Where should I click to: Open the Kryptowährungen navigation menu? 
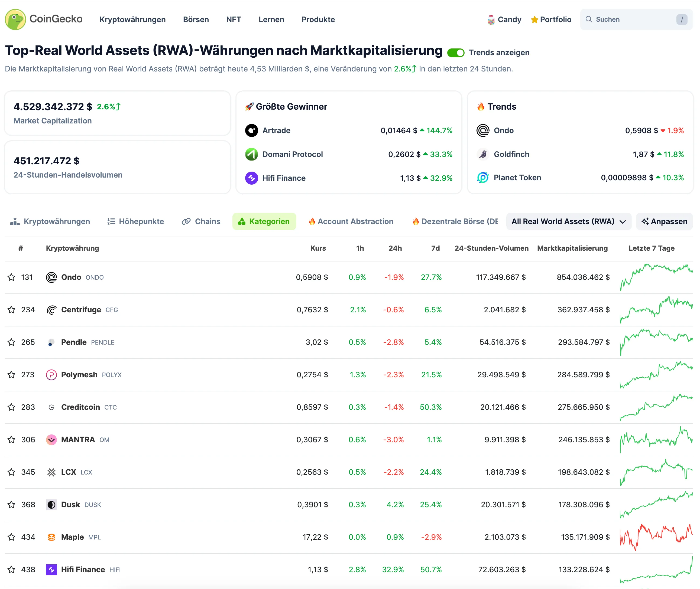[133, 19]
